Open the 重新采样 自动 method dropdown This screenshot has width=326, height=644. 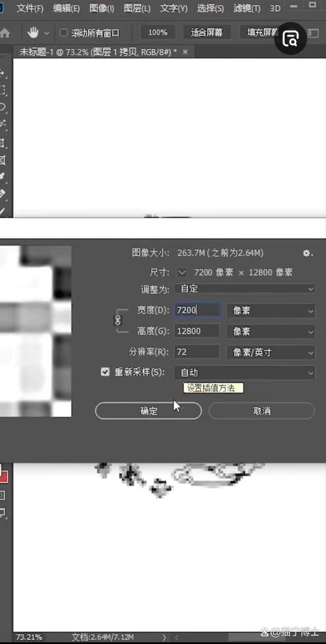coord(245,372)
